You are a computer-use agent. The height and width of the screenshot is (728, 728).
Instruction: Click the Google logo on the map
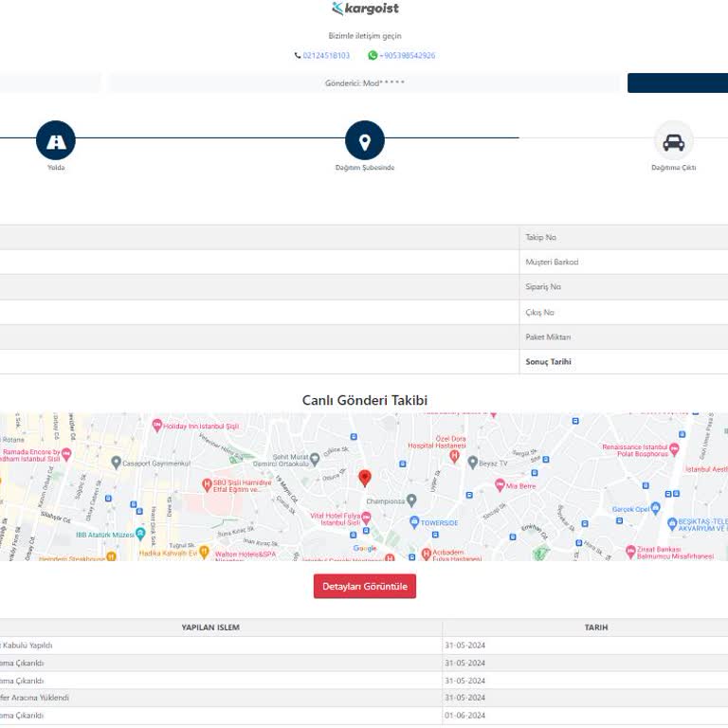365,548
